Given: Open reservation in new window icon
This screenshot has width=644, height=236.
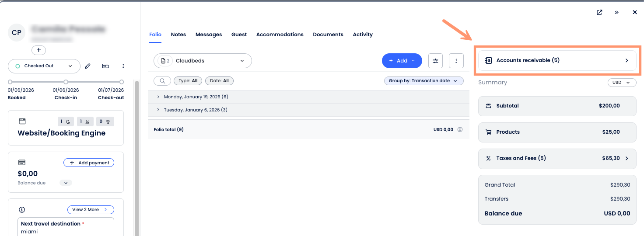Looking at the screenshot, I should point(599,12).
